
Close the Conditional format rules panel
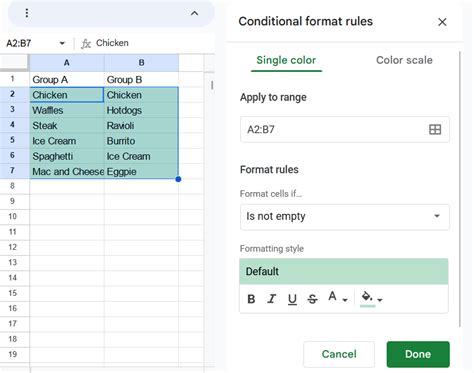tap(442, 22)
